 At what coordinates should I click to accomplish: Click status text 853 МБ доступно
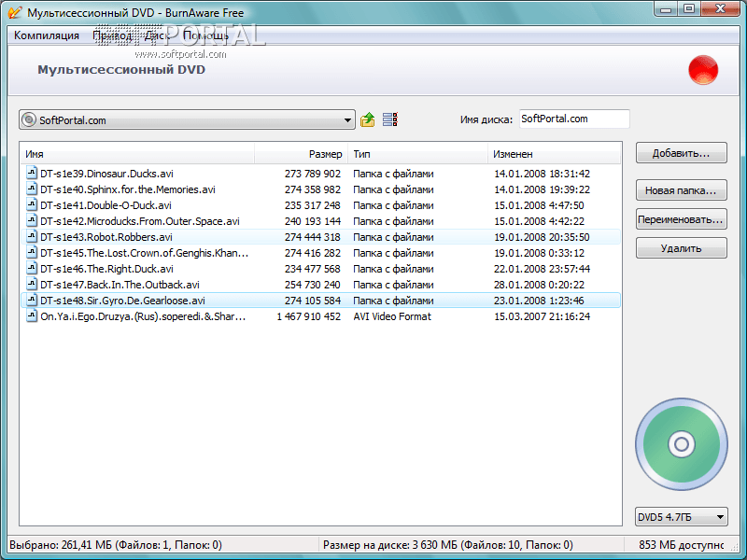coord(682,545)
